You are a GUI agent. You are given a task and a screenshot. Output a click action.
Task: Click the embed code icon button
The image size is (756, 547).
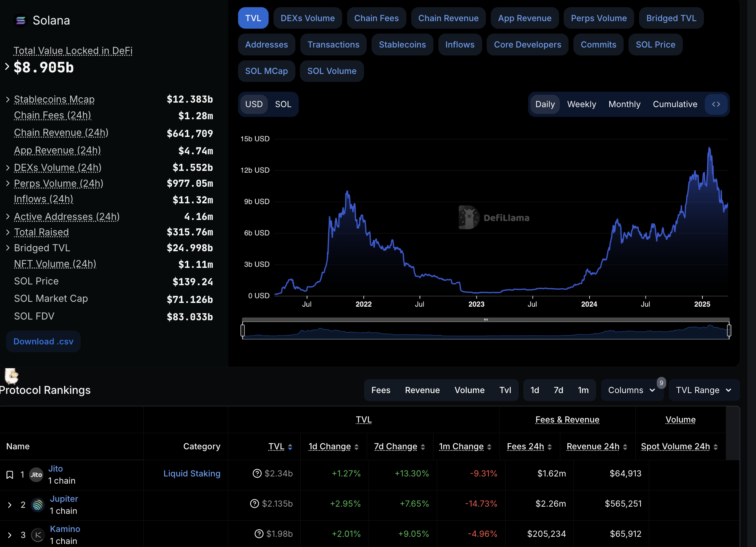click(x=716, y=104)
